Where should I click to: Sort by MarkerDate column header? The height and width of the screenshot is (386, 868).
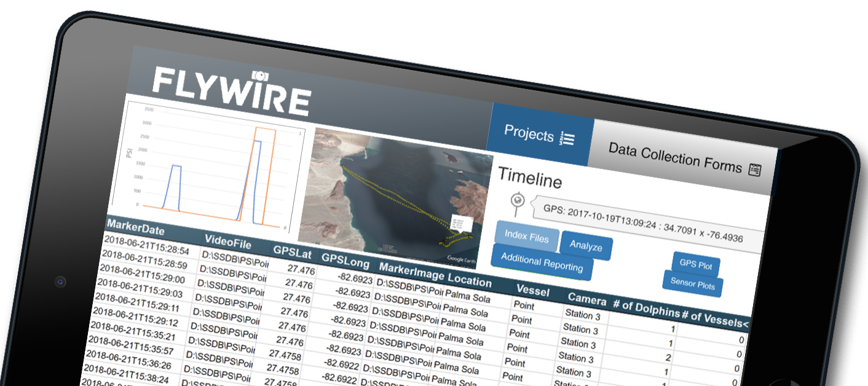tap(135, 226)
